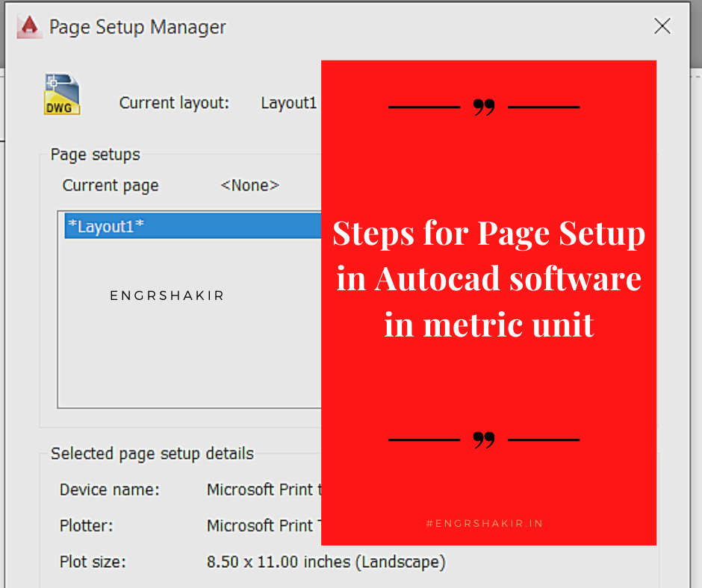Image resolution: width=702 pixels, height=588 pixels.
Task: Click the X icon to close Page Setup Manager
Action: [662, 25]
